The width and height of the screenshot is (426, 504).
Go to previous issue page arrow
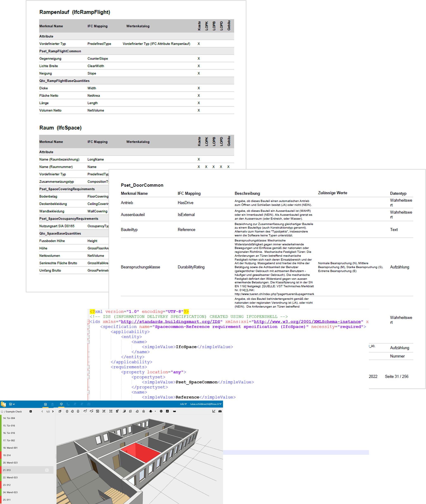click(42, 412)
